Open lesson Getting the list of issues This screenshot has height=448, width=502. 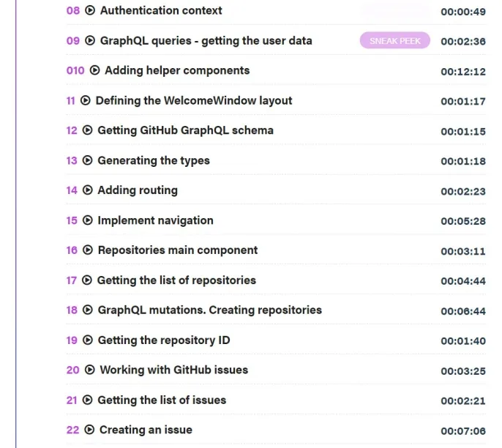[162, 400]
